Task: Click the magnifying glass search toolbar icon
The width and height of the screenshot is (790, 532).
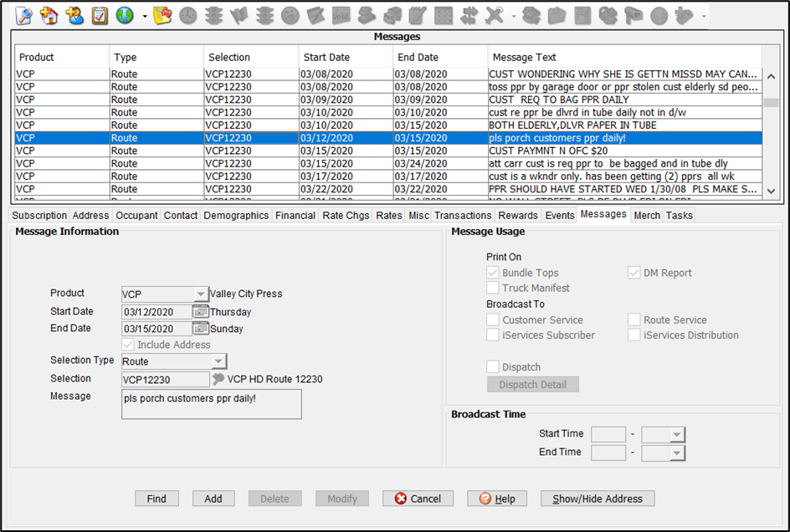Action: point(23,15)
